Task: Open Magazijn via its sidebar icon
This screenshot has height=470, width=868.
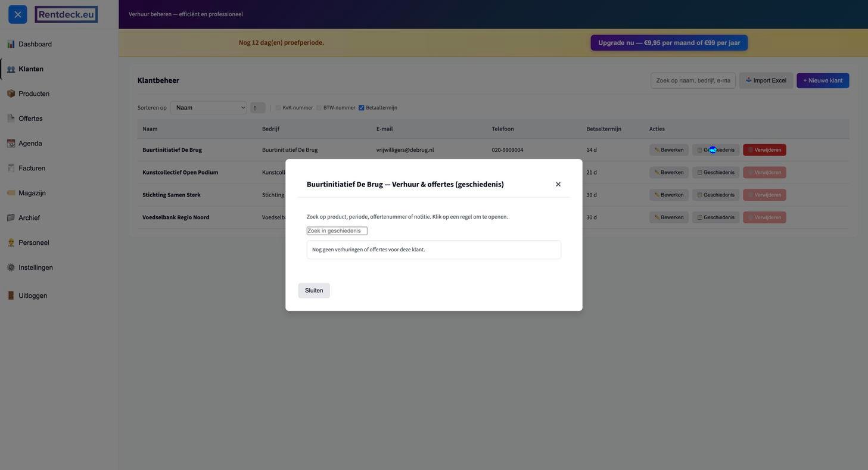Action: tap(11, 193)
